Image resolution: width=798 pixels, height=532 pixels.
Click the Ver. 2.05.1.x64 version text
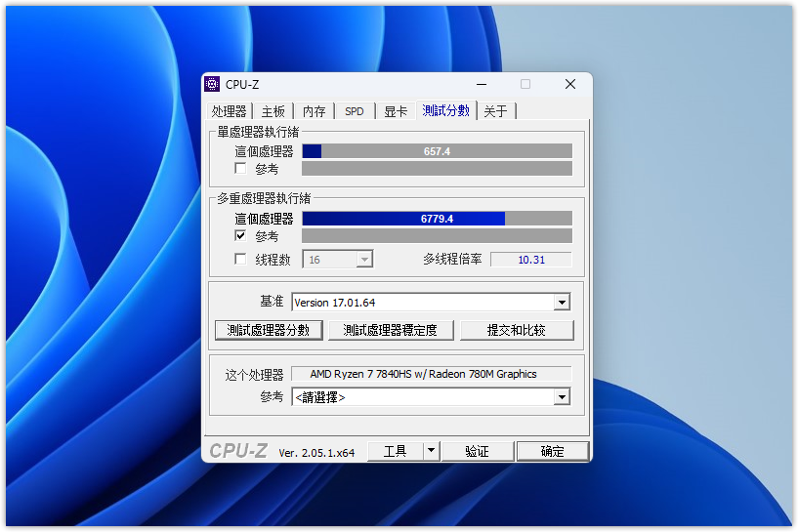pyautogui.click(x=316, y=453)
